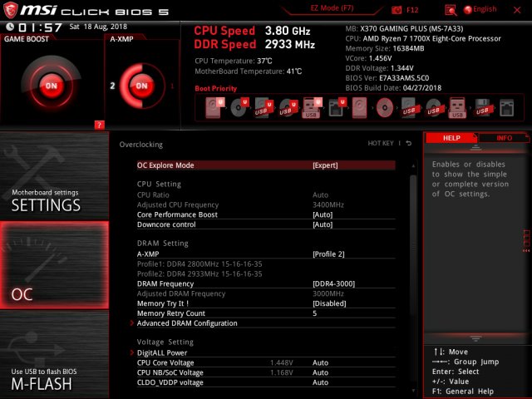Toggle the A-XMP ON button
The height and width of the screenshot is (399, 532).
(x=142, y=86)
